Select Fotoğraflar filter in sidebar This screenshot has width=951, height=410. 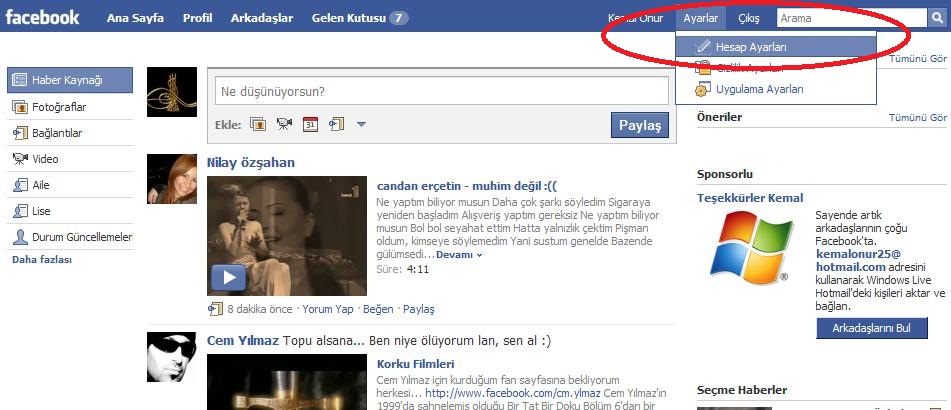click(70, 107)
